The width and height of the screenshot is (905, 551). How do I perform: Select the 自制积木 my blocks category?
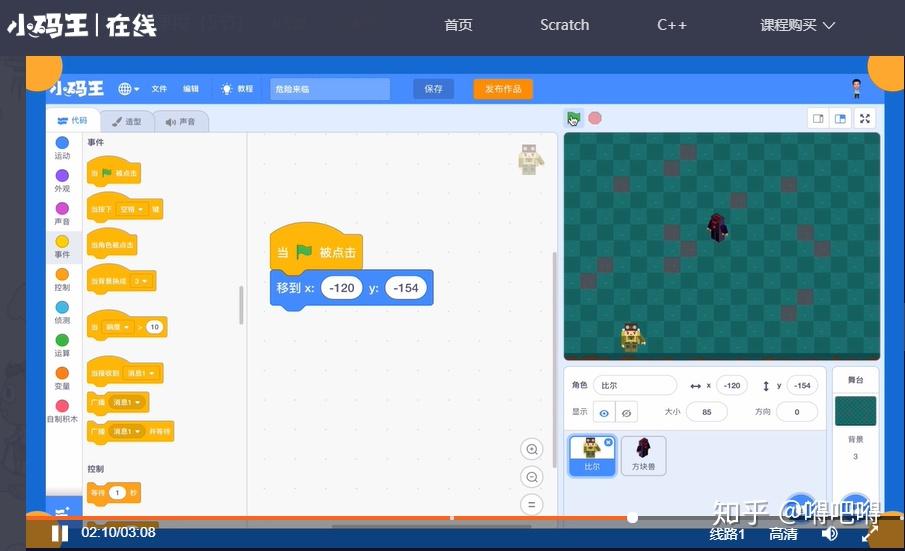coord(62,411)
